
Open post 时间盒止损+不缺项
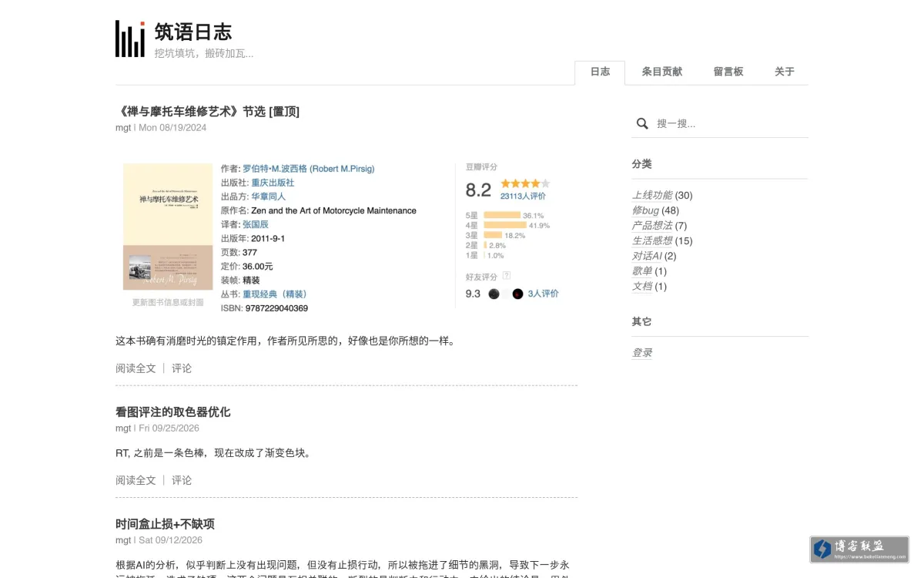tap(165, 524)
